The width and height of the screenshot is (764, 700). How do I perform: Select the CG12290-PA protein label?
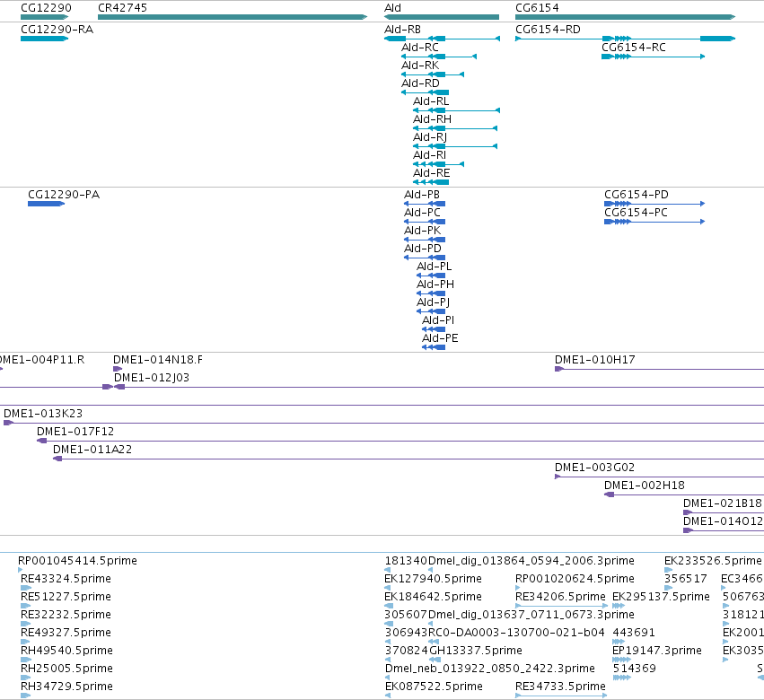[64, 195]
